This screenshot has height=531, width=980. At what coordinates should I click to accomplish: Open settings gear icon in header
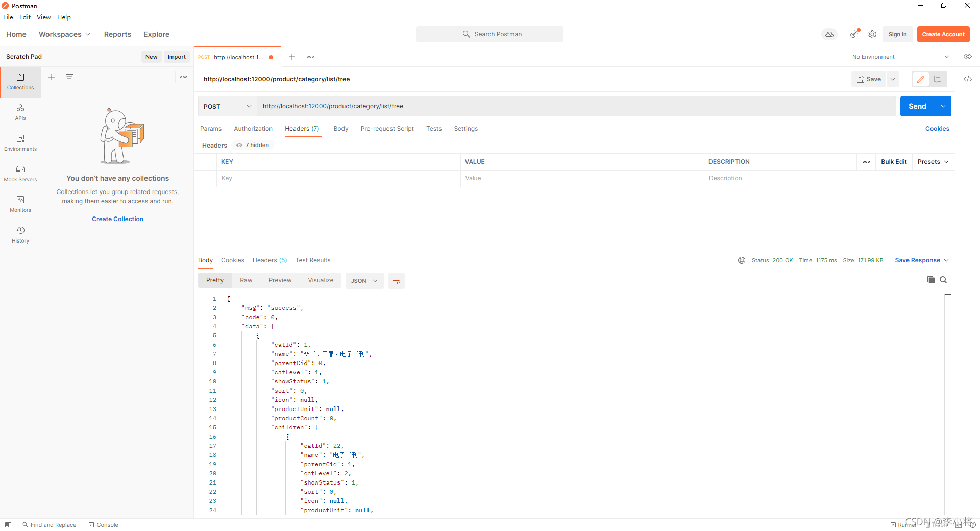coord(872,34)
